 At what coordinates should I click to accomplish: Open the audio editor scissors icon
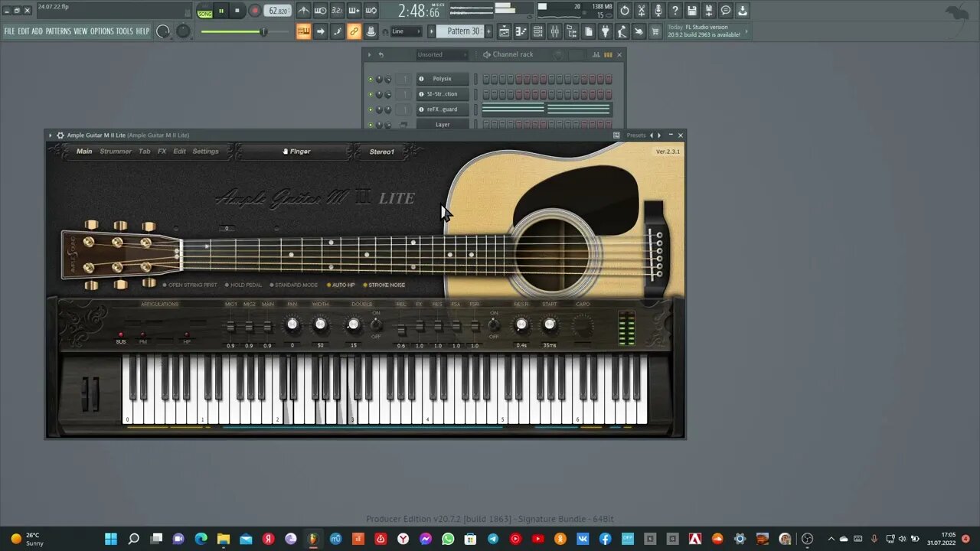642,11
